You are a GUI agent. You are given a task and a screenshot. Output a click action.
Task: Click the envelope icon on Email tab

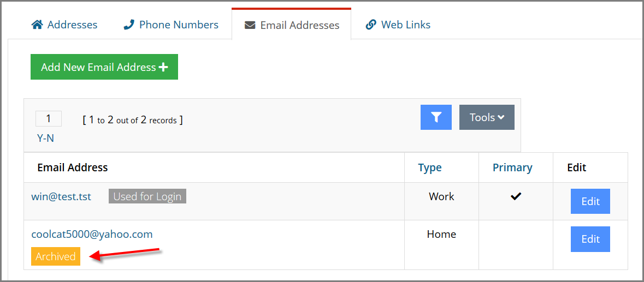250,26
